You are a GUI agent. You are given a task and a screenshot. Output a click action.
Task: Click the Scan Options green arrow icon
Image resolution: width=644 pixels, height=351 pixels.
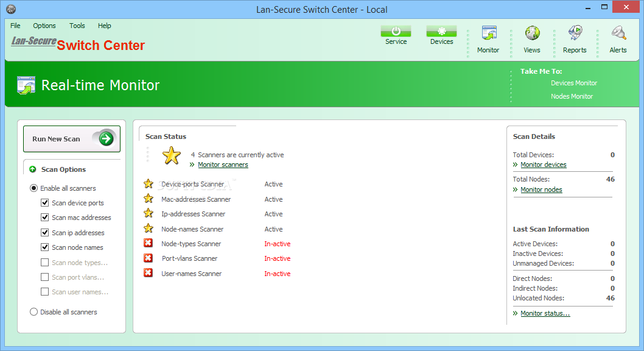(32, 169)
